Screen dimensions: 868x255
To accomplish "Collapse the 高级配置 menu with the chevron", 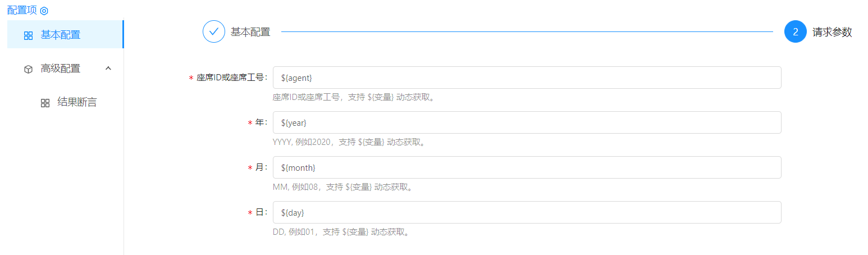I will coord(108,69).
